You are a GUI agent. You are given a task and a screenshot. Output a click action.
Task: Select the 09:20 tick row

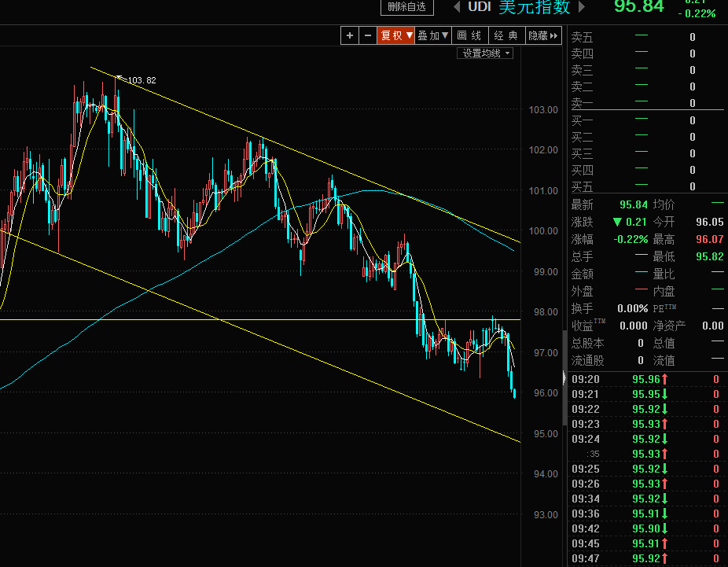645,379
